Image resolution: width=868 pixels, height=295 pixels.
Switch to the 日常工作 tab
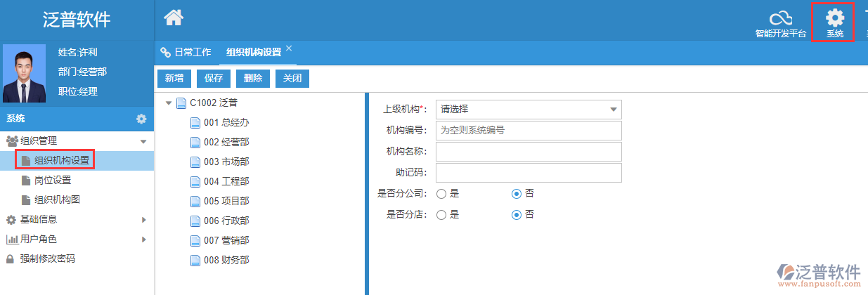click(186, 52)
